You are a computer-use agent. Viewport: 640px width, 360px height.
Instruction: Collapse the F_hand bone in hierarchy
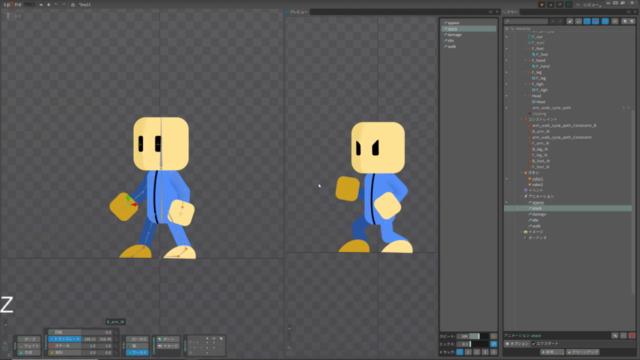pos(526,60)
